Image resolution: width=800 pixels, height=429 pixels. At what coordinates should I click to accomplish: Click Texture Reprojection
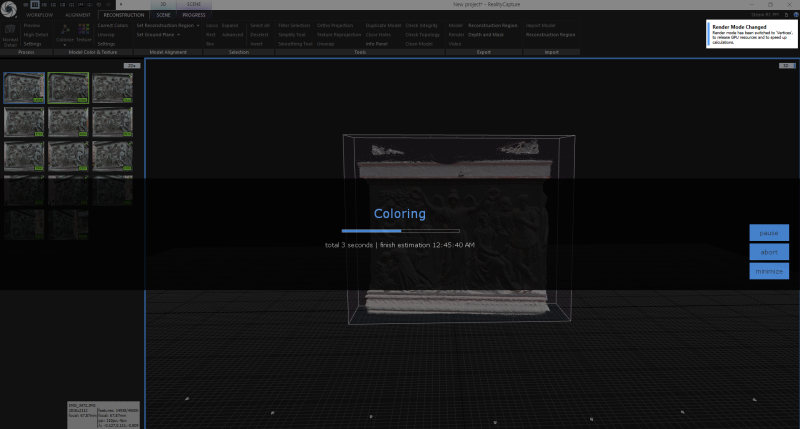[x=339, y=35]
